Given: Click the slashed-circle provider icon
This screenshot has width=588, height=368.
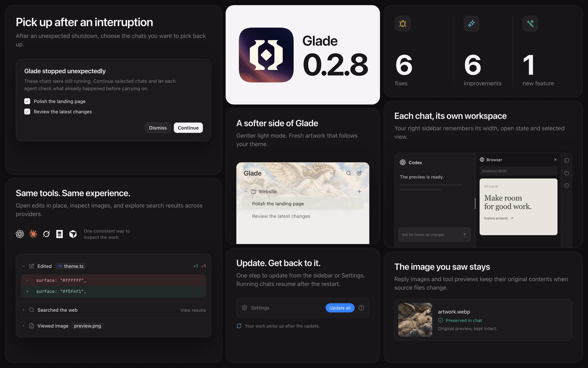Looking at the screenshot, I should [46, 234].
